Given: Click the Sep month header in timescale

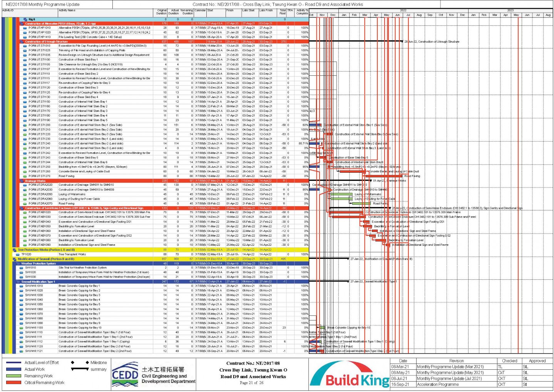Looking at the screenshot, I should [x=430, y=15].
